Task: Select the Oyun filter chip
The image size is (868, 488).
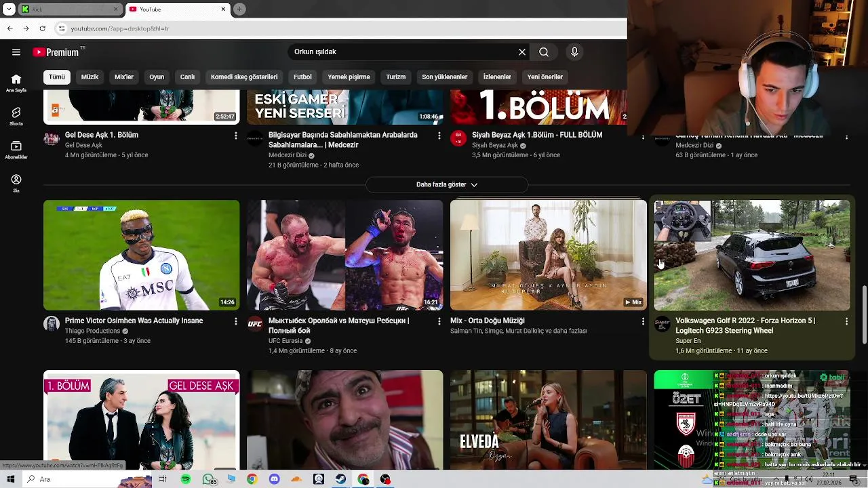Action: point(157,77)
